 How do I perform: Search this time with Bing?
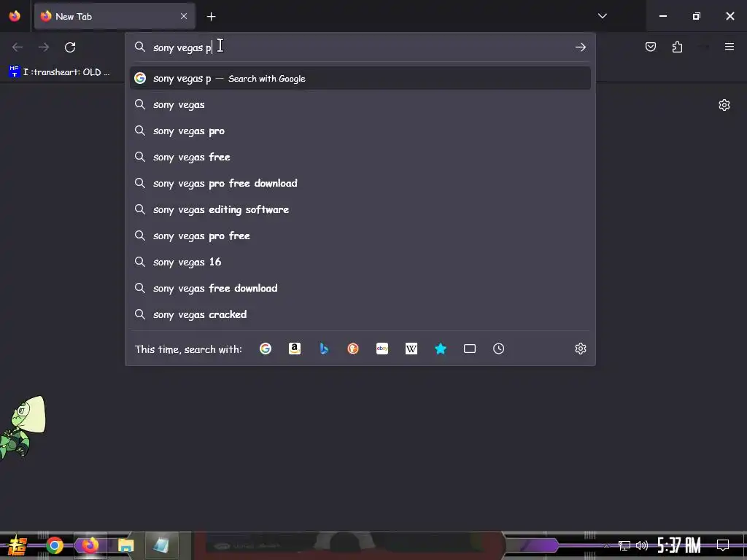tap(324, 349)
